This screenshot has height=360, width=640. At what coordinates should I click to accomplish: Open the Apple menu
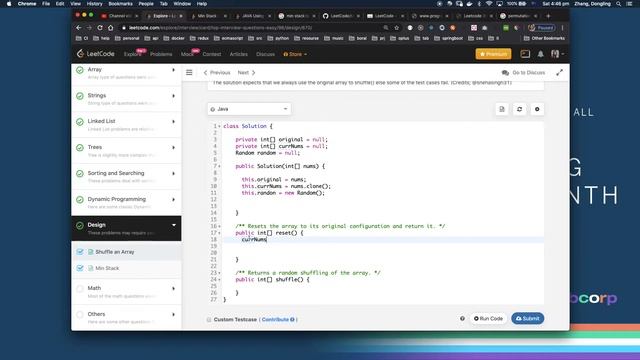coord(9,4)
